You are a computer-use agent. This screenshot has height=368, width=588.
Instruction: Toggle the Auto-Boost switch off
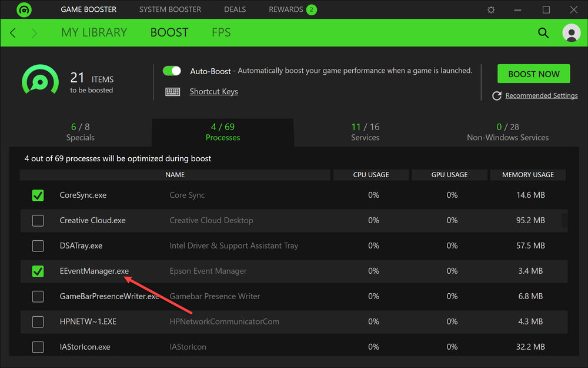(x=172, y=71)
